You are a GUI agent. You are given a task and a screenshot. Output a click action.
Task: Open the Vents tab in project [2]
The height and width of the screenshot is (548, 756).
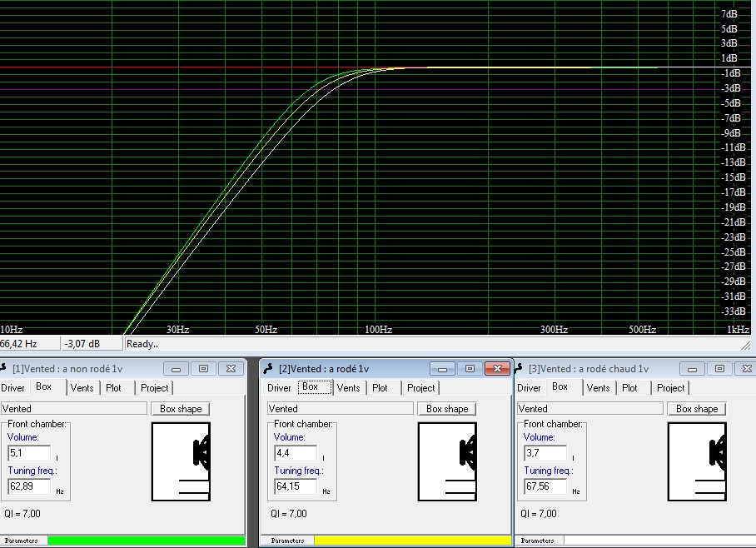click(x=349, y=388)
